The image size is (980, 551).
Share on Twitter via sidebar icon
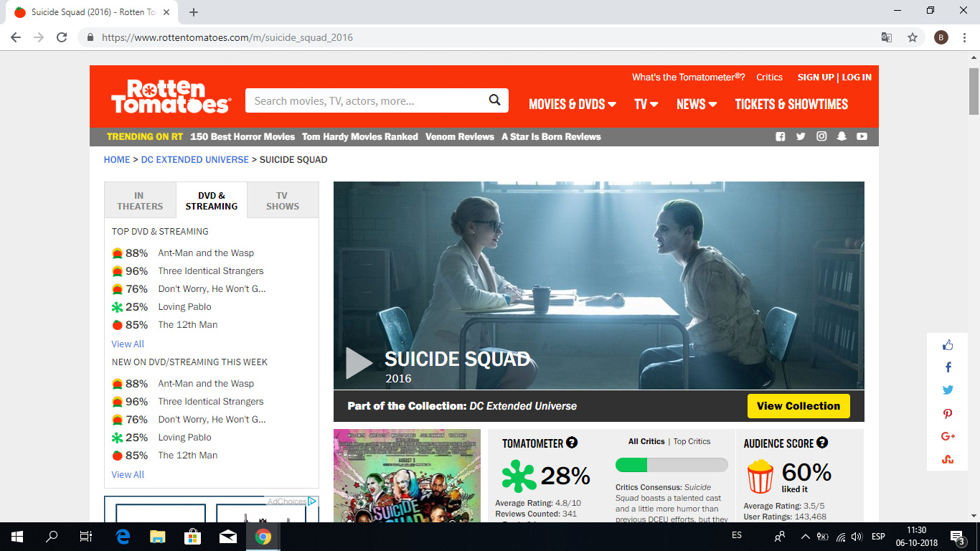tap(948, 390)
